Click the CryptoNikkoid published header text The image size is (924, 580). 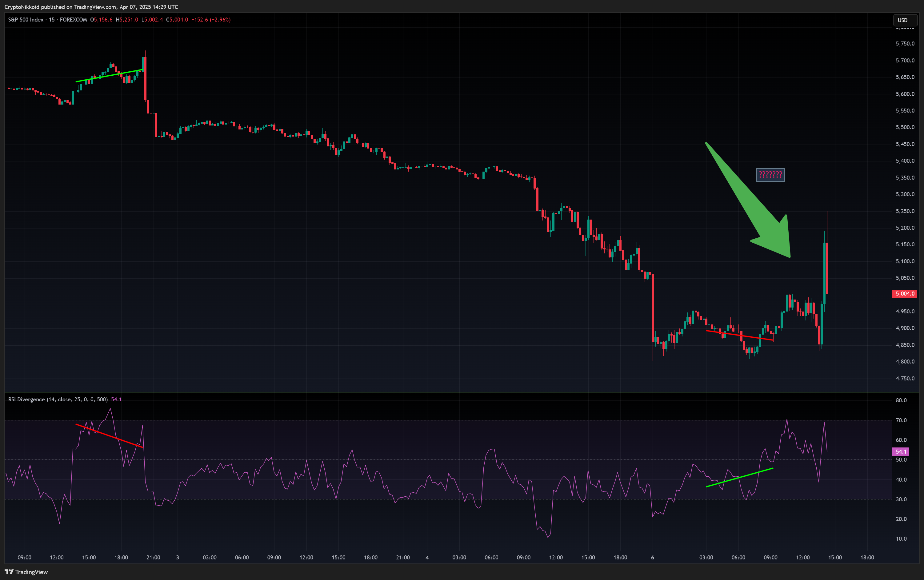click(91, 7)
